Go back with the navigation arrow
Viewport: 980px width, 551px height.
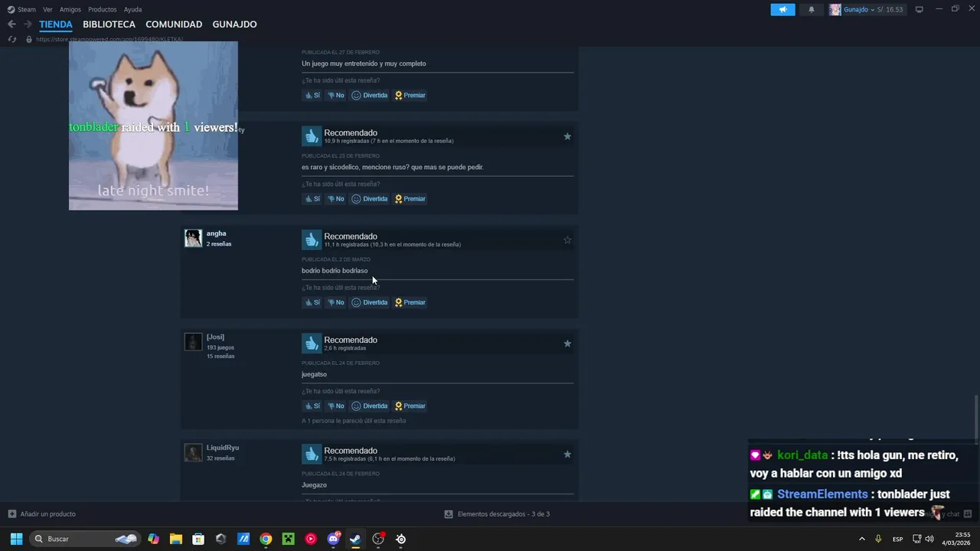(11, 24)
